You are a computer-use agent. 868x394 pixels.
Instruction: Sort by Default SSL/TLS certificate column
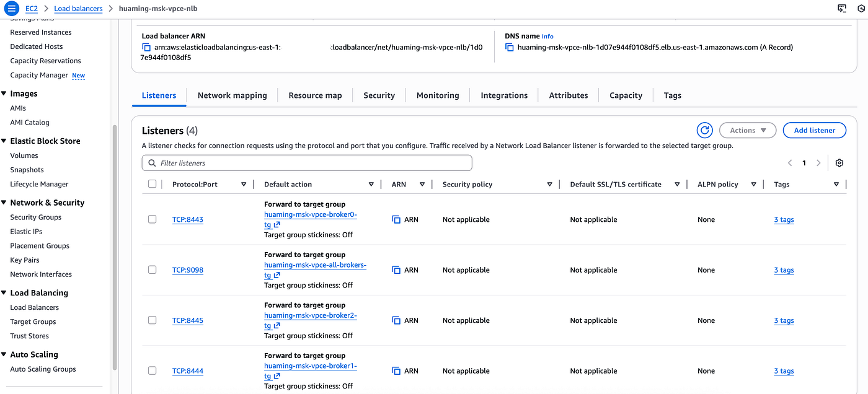(677, 185)
